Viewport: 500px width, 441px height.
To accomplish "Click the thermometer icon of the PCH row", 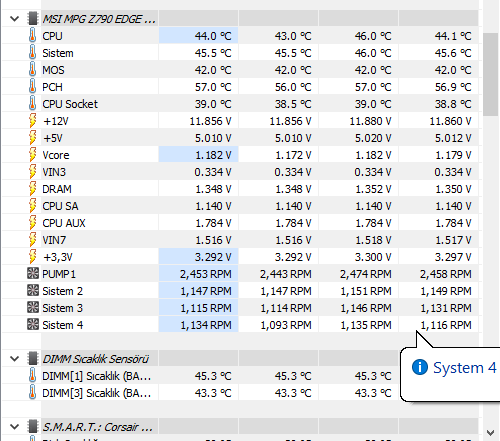I will [x=32, y=87].
